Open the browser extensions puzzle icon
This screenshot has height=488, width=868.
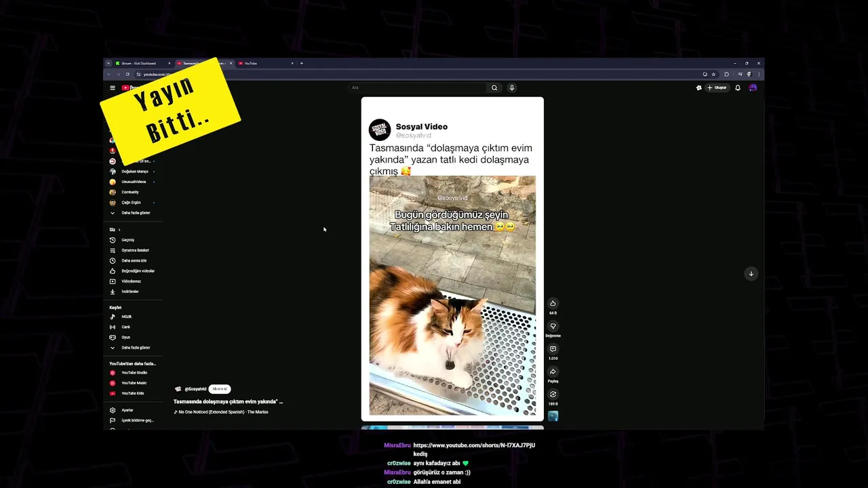tap(726, 74)
